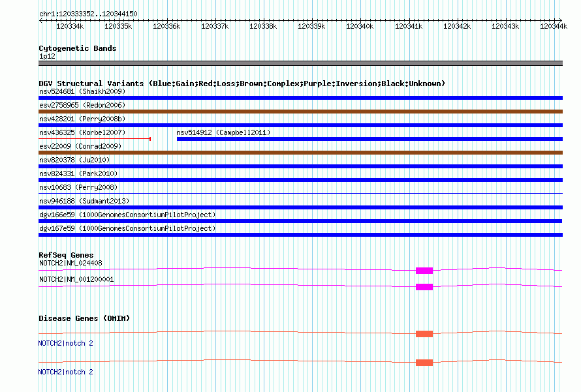This screenshot has height=392, width=581.
Task: Click the dgv166e59 (1000GenomesConsortiumPilotProject) label
Action: pyautogui.click(x=127, y=215)
